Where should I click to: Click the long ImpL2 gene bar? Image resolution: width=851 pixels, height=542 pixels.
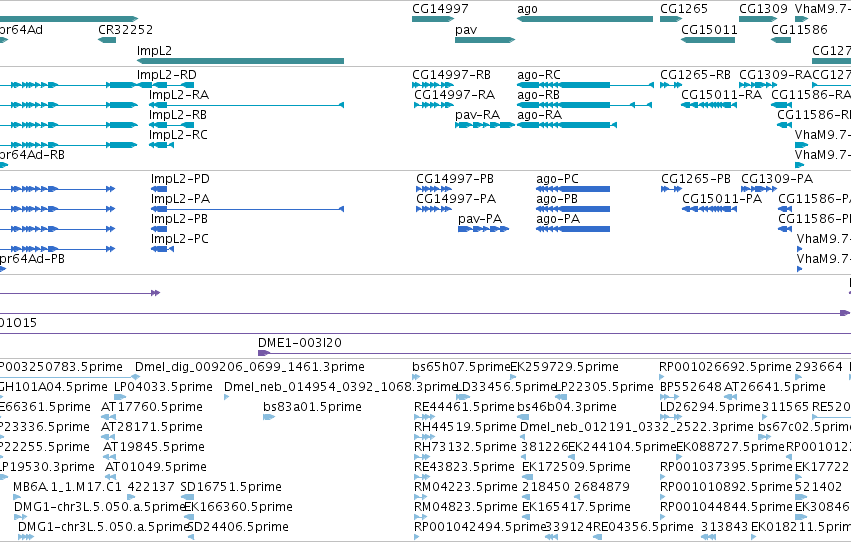tap(240, 61)
